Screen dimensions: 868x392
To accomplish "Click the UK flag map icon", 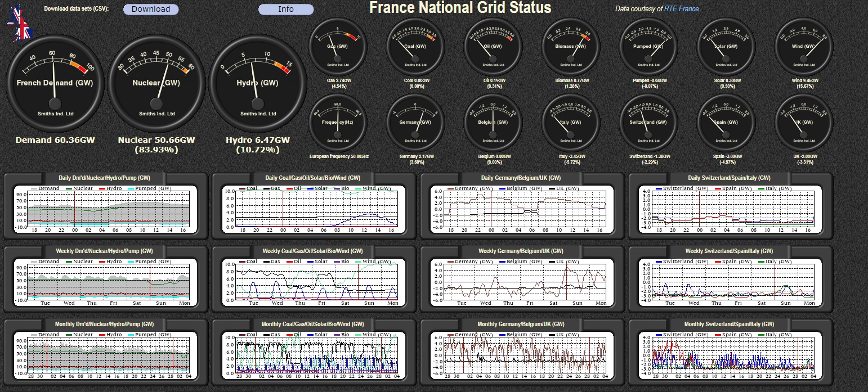I will point(20,24).
